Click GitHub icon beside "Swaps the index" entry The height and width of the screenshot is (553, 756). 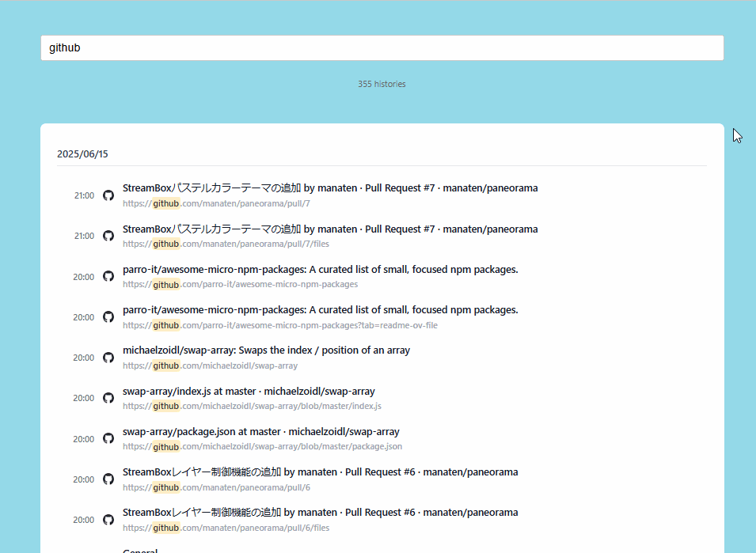tap(108, 358)
